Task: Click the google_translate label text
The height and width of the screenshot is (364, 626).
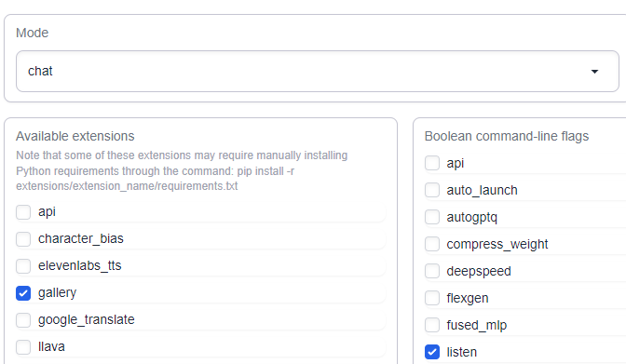Action: pos(87,320)
